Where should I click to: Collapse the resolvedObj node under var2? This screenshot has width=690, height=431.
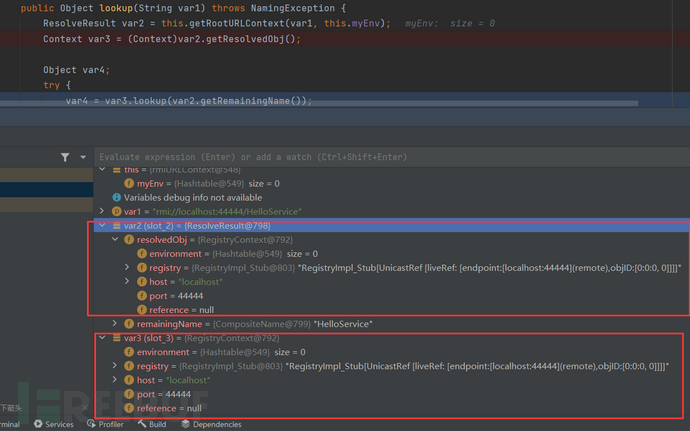[115, 240]
